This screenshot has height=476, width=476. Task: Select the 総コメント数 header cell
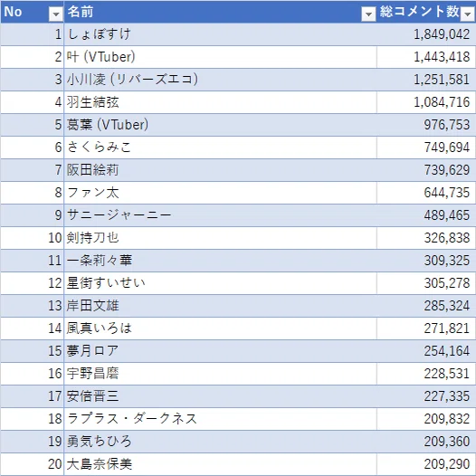coord(426,12)
